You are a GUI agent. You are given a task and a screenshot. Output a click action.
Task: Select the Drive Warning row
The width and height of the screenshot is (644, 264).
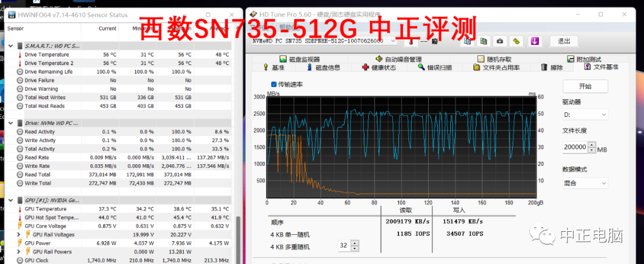coord(119,89)
